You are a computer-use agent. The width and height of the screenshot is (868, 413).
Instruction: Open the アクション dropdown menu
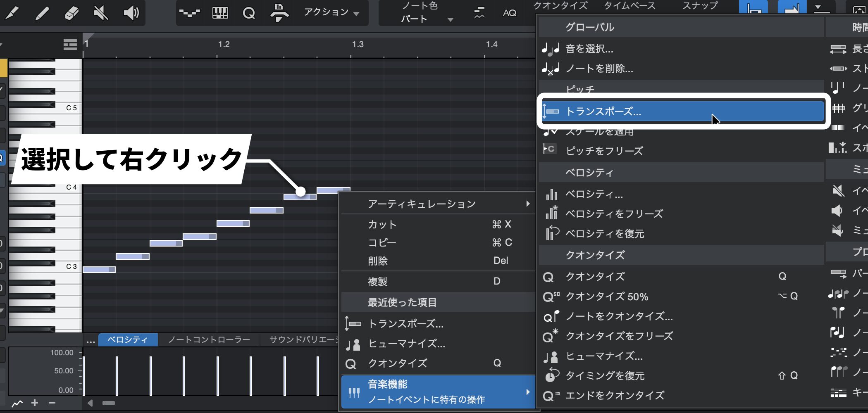click(x=331, y=12)
